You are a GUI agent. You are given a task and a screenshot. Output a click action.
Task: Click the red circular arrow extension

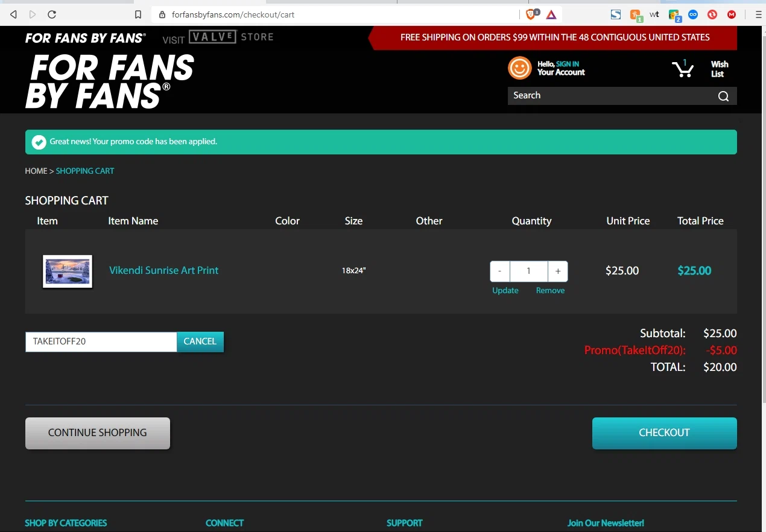pyautogui.click(x=712, y=14)
